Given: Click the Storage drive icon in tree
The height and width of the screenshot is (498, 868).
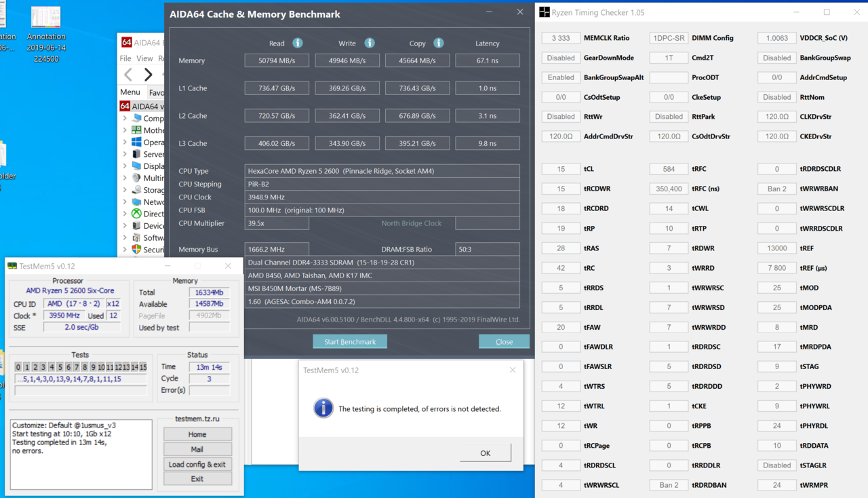Looking at the screenshot, I should [136, 190].
